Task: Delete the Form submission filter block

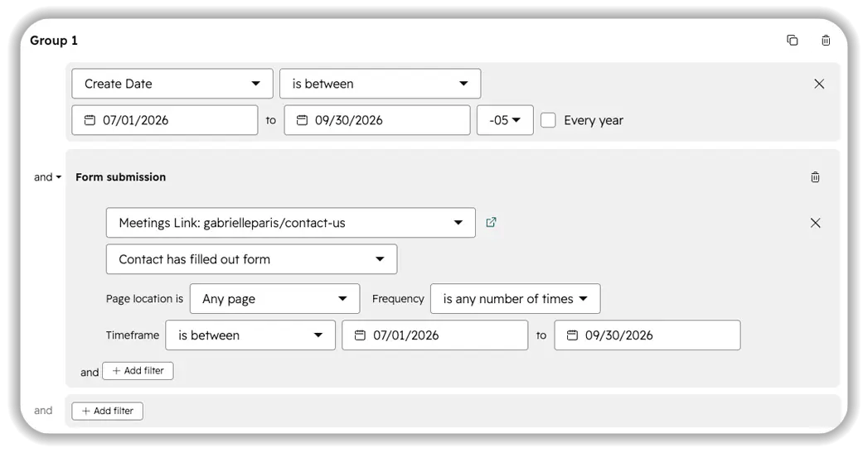Action: coord(815,177)
